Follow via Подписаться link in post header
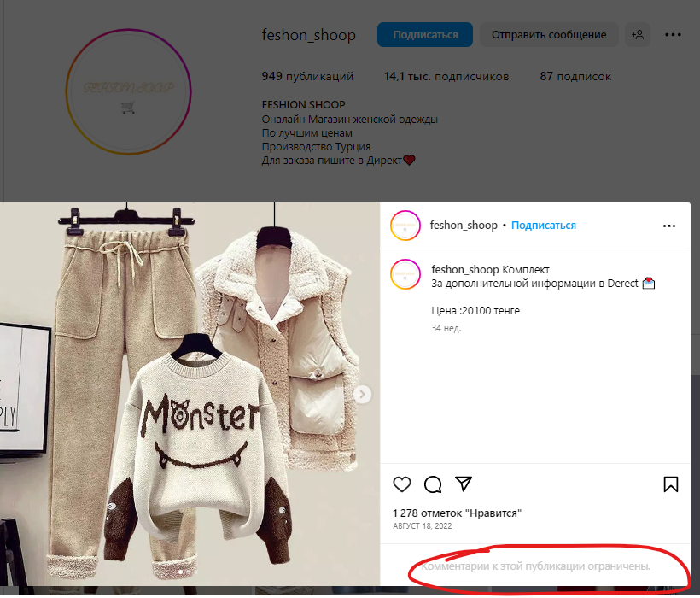The height and width of the screenshot is (598, 700). 543,226
